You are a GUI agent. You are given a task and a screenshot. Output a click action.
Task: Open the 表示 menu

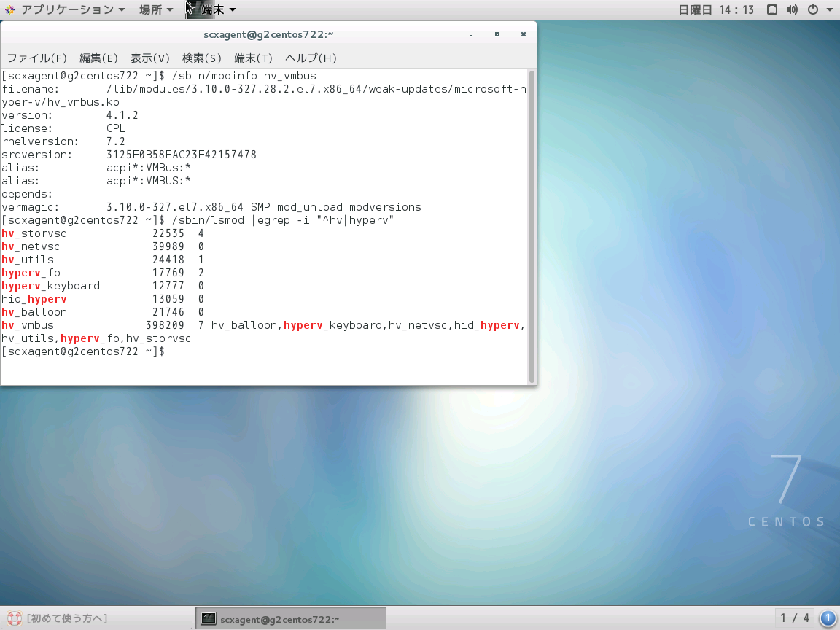[x=149, y=58]
